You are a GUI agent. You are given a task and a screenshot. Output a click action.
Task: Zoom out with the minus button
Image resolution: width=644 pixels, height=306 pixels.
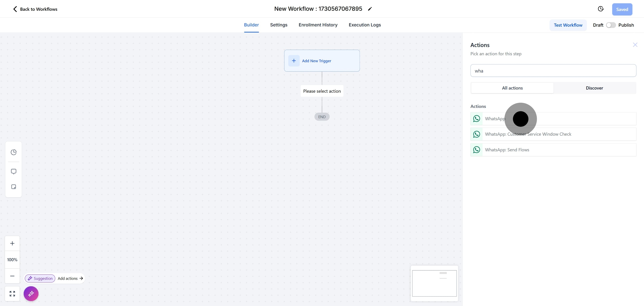click(12, 276)
